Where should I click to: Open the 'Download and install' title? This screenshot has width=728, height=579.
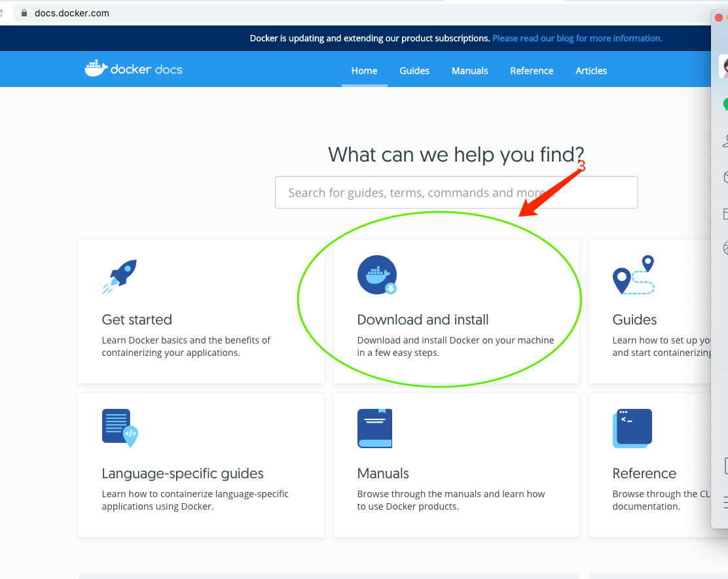tap(423, 320)
